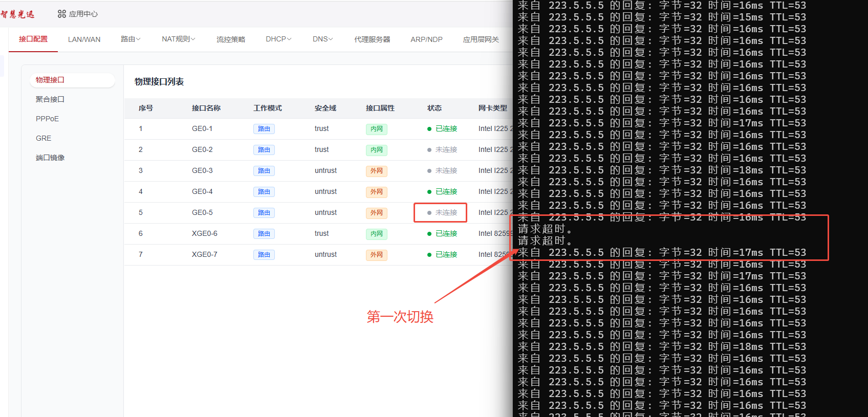This screenshot has height=417, width=868.
Task: Click 已连接 status of XGE0-6
Action: coord(442,233)
